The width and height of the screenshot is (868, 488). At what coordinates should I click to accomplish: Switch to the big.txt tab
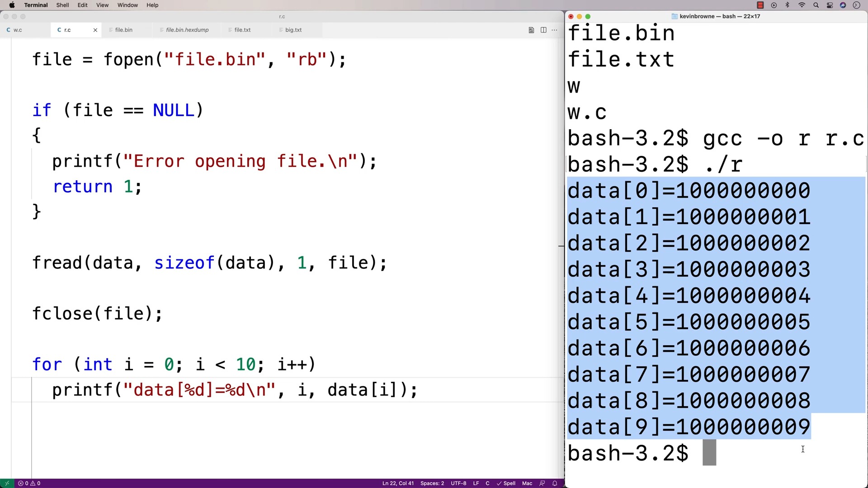click(293, 30)
